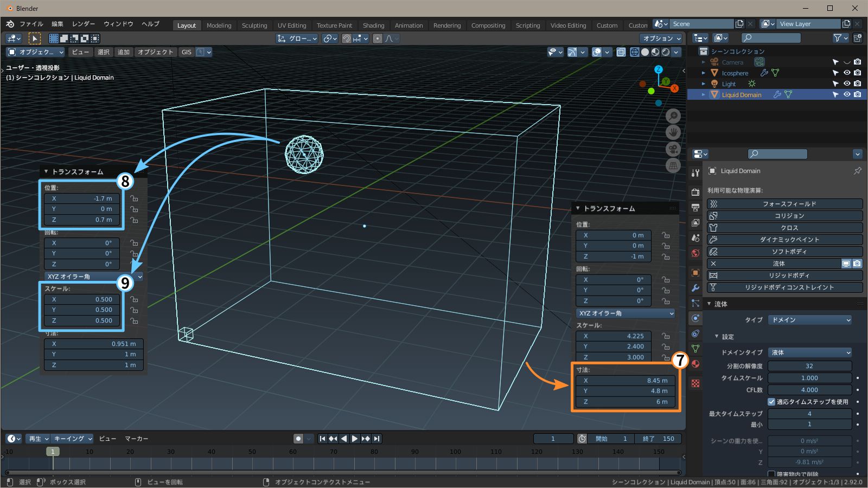Open the キーイング dropdown in timeline
Viewport: 868px width, 488px height.
click(73, 439)
